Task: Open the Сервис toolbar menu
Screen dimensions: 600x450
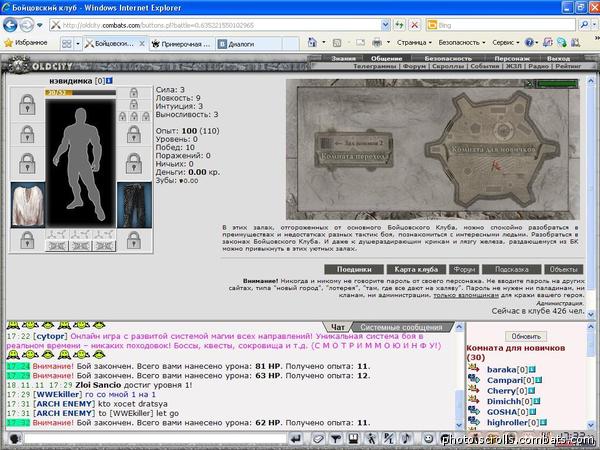Action: pyautogui.click(x=505, y=42)
